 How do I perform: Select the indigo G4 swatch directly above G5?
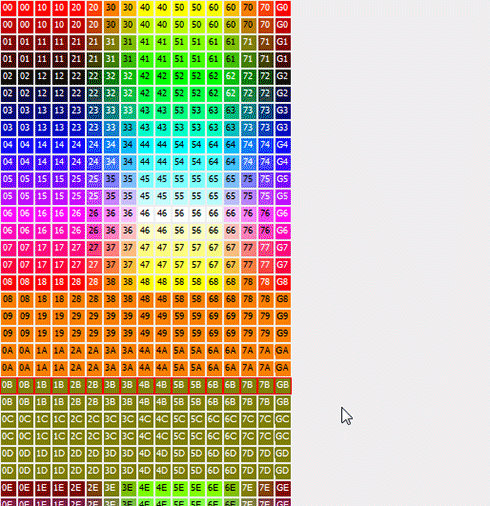pyautogui.click(x=282, y=162)
